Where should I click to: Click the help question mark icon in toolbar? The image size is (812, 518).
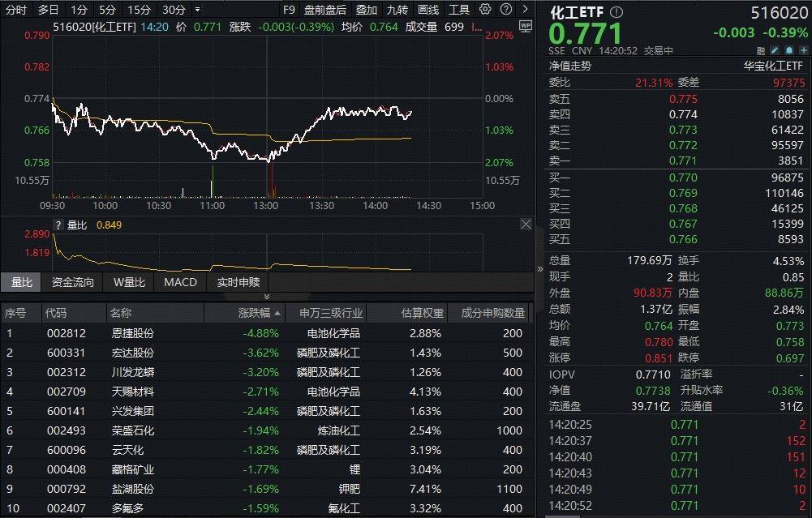505,10
